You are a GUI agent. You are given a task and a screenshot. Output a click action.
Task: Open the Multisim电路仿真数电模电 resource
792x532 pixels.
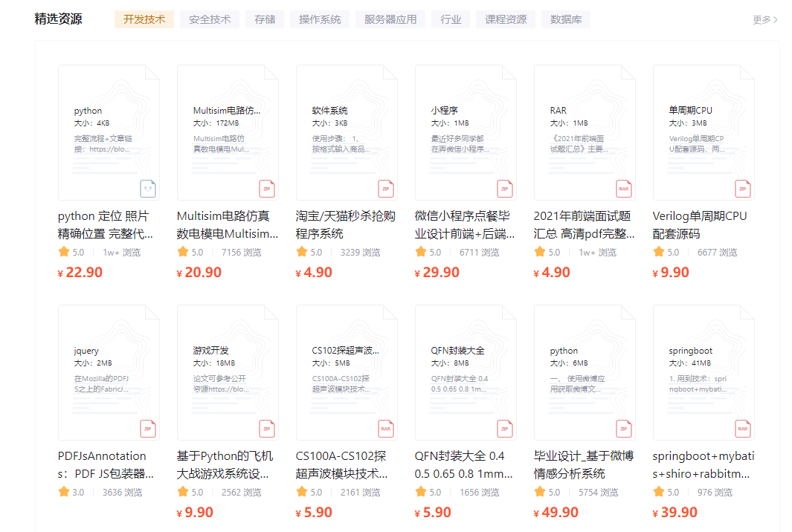click(228, 224)
